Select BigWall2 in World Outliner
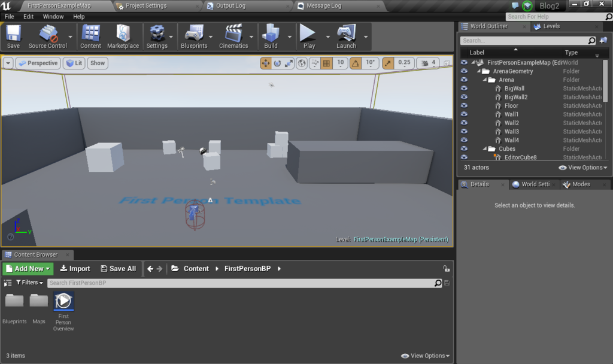Image resolution: width=613 pixels, height=364 pixels. click(516, 97)
